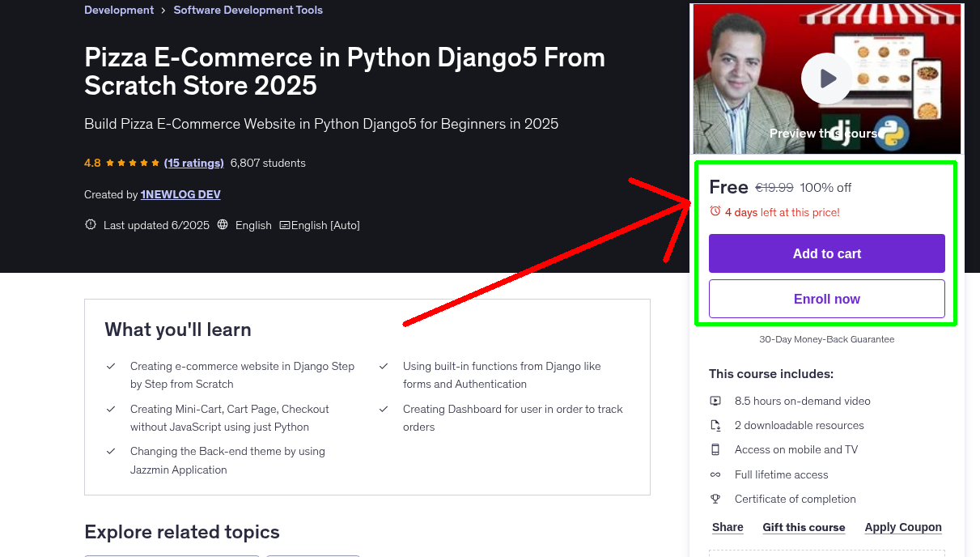This screenshot has height=557, width=980.
Task: Click the certificate trophy icon
Action: pyautogui.click(x=715, y=499)
